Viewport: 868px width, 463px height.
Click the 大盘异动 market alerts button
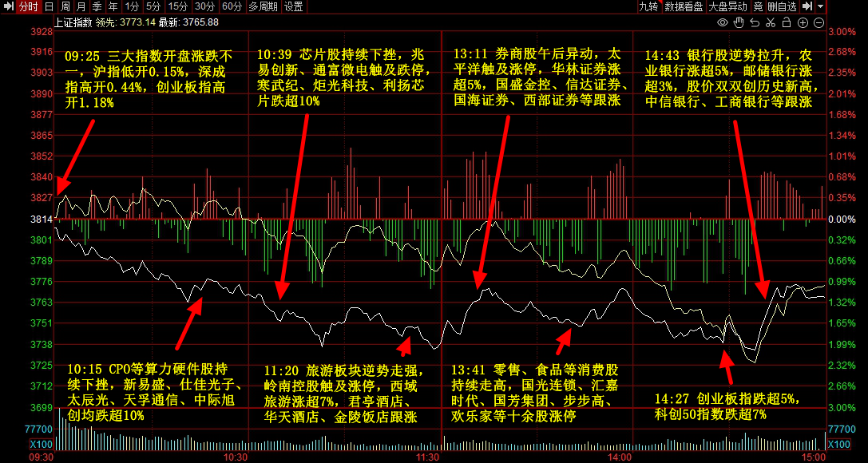pos(728,6)
